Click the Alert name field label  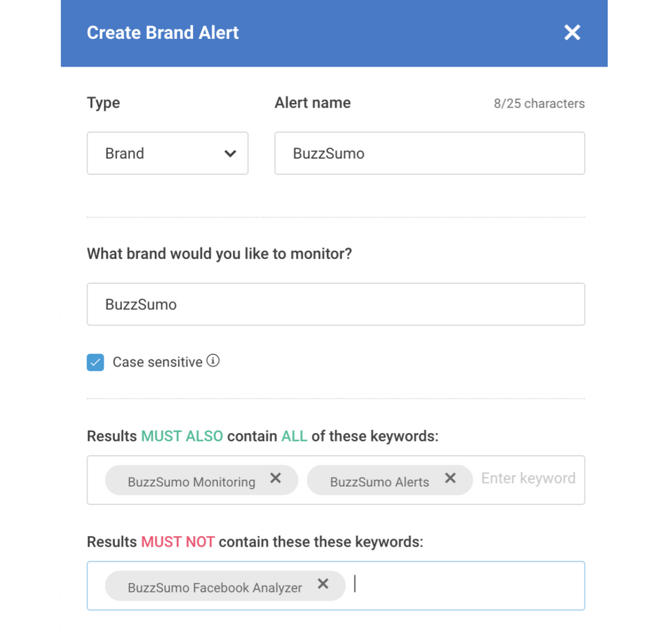point(312,103)
